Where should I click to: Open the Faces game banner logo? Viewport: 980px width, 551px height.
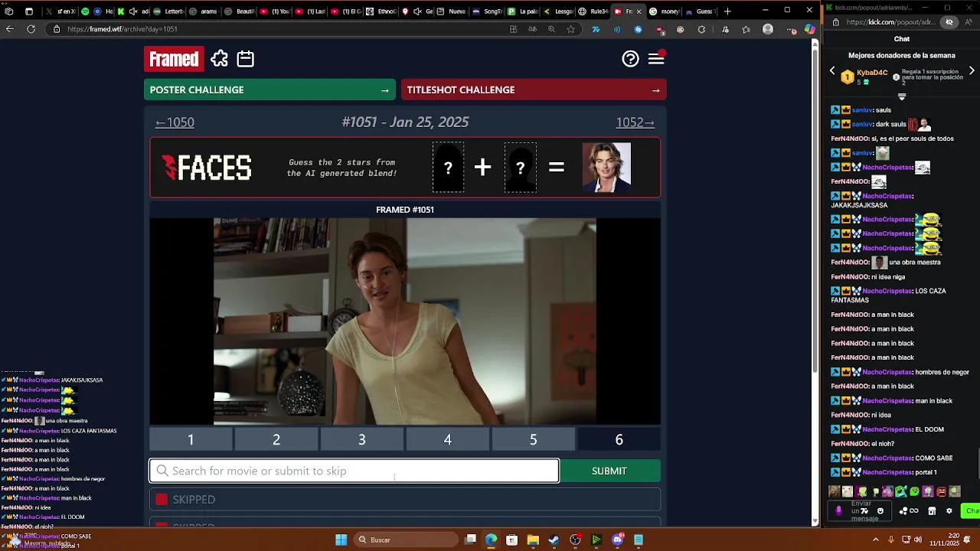pos(207,168)
